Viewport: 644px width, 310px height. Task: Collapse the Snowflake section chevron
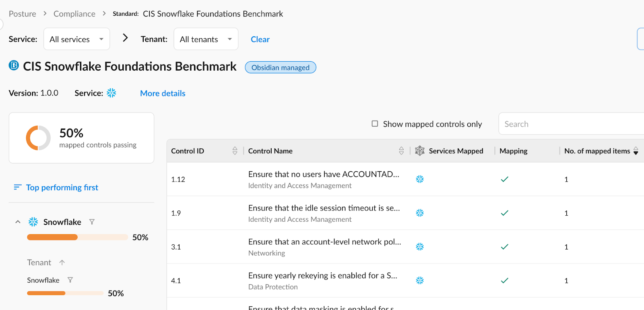[x=18, y=222]
